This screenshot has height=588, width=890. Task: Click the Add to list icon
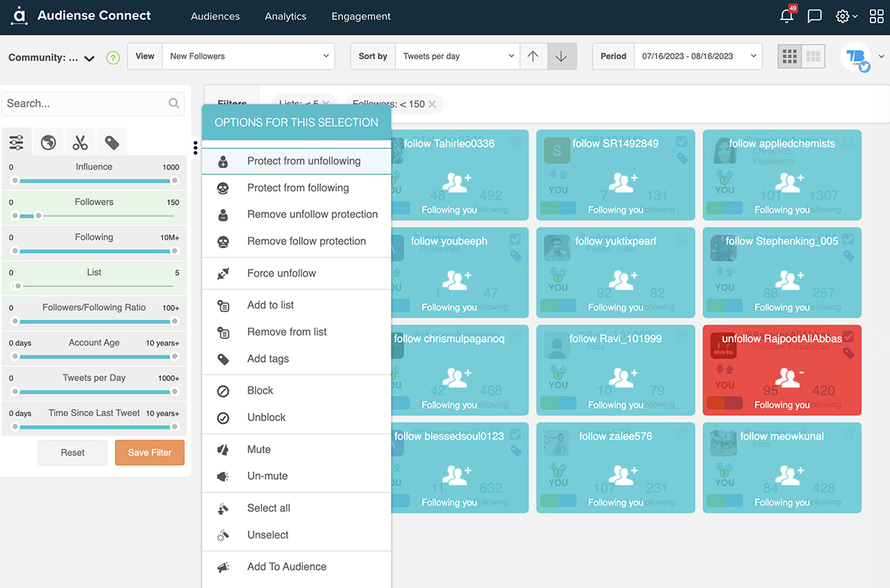point(223,305)
